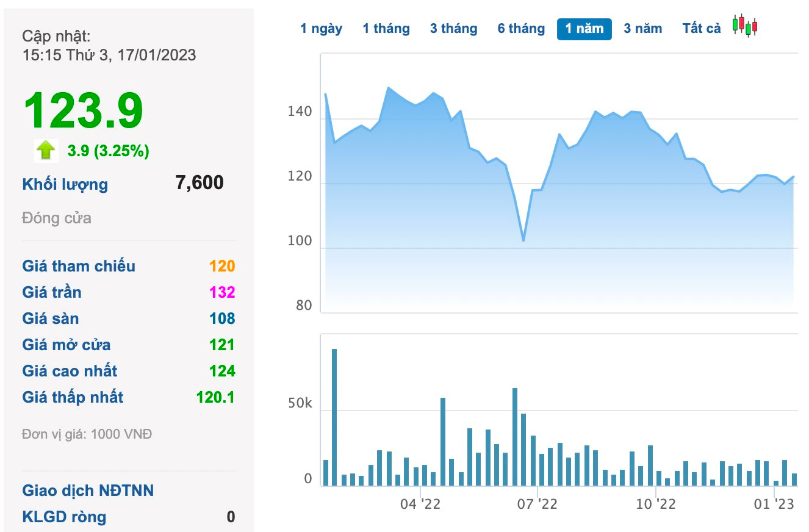Click the tallest volume bar near chart start
Viewport: 809px width, 532px height.
[334, 417]
